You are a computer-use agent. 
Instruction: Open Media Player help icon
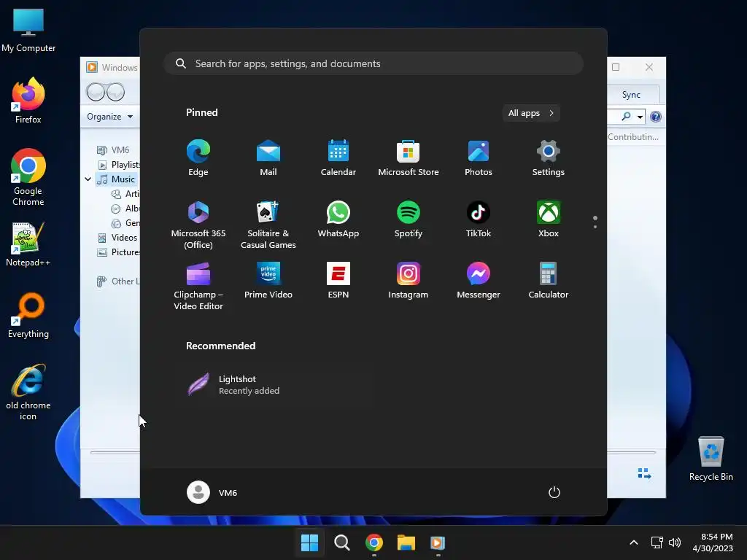[x=656, y=117]
